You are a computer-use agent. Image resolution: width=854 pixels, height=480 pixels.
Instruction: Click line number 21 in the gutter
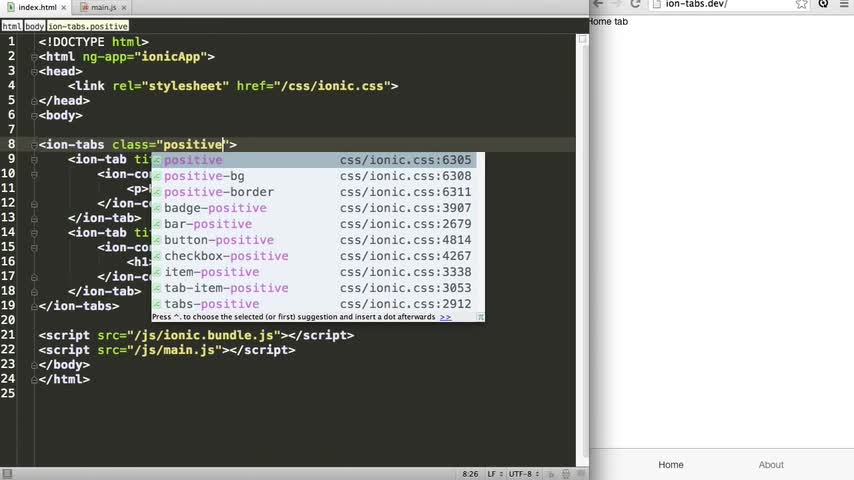click(8, 335)
